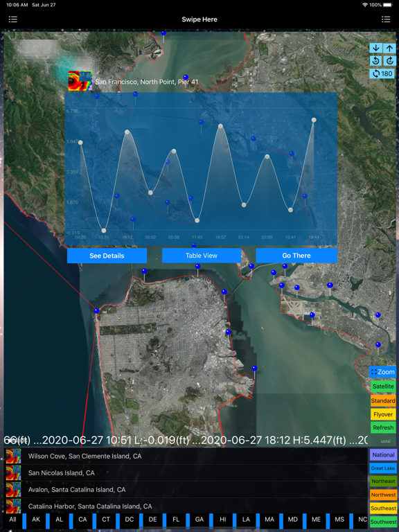Switch map to Flyover mode
Screen dimensions: 399x532
click(x=383, y=414)
